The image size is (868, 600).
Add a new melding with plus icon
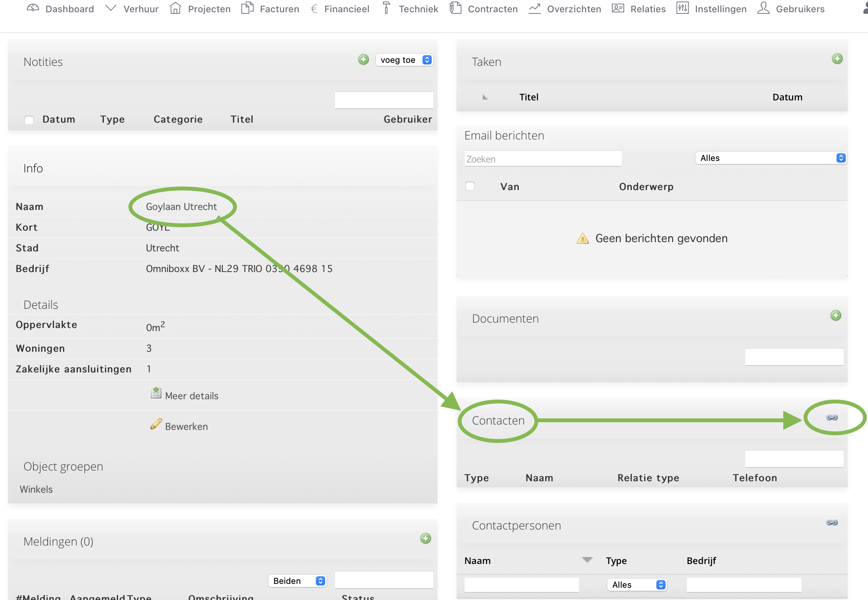(425, 538)
